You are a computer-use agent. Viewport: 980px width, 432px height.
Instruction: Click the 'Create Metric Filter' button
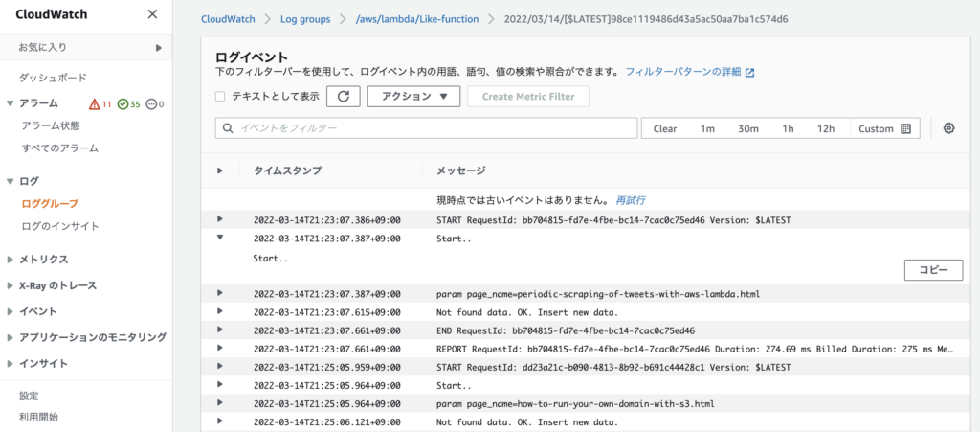tap(528, 97)
